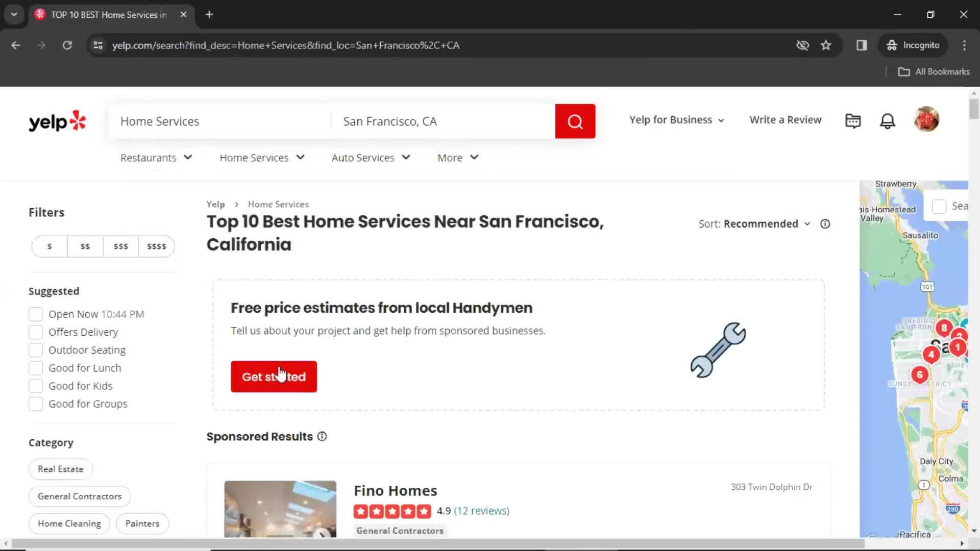Viewport: 980px width, 551px height.
Task: Open All Bookmarks folder
Action: [934, 72]
